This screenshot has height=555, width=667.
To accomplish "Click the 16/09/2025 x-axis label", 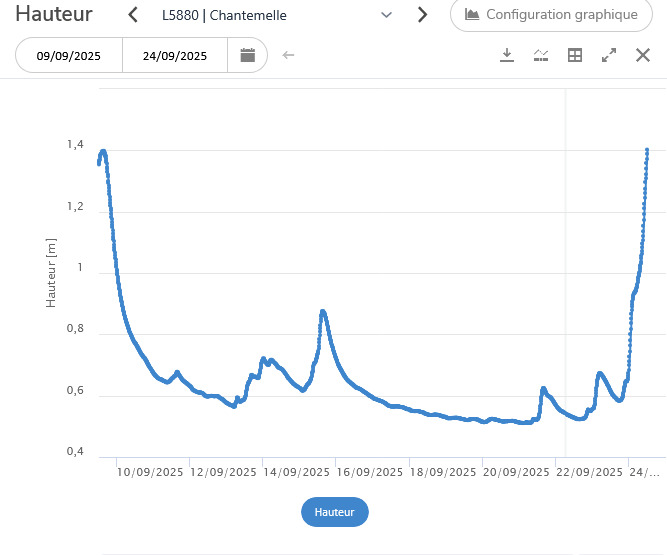I will [x=370, y=472].
